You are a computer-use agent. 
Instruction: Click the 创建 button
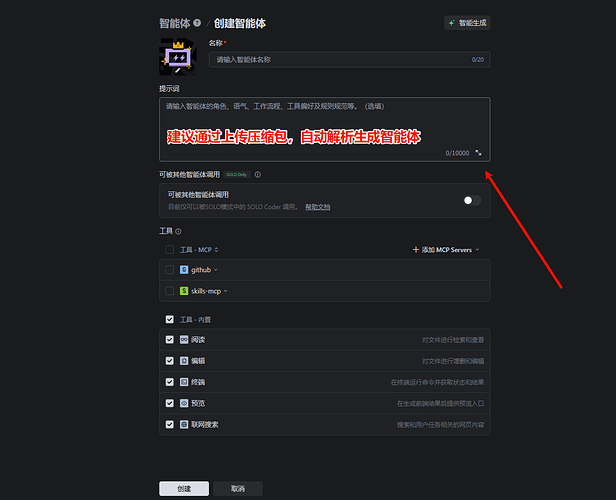coord(184,489)
